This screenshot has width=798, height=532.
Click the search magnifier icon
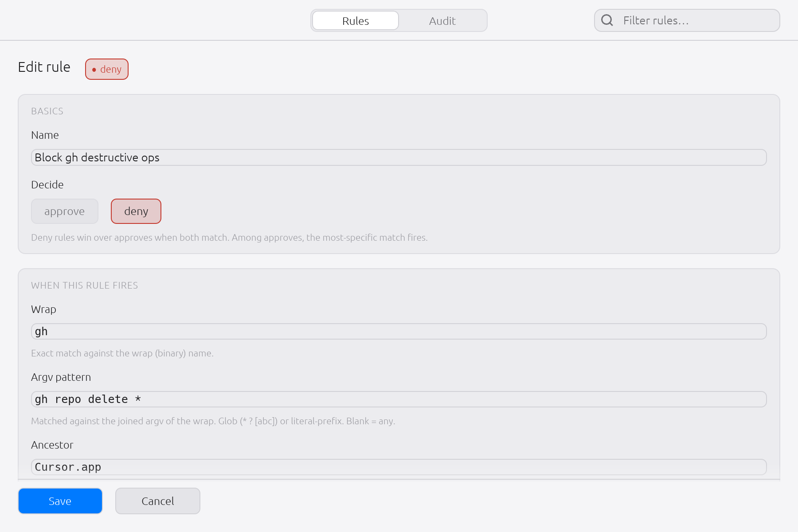click(607, 20)
